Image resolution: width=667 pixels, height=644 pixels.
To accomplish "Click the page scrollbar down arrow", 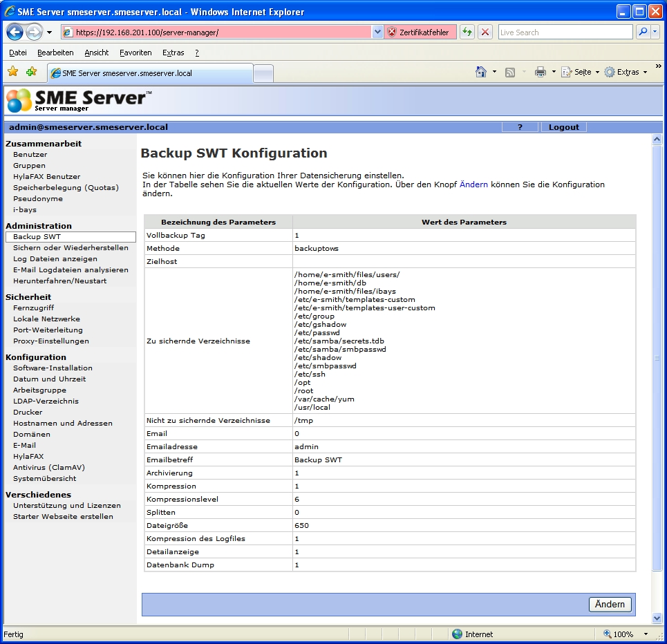I will pos(657,618).
